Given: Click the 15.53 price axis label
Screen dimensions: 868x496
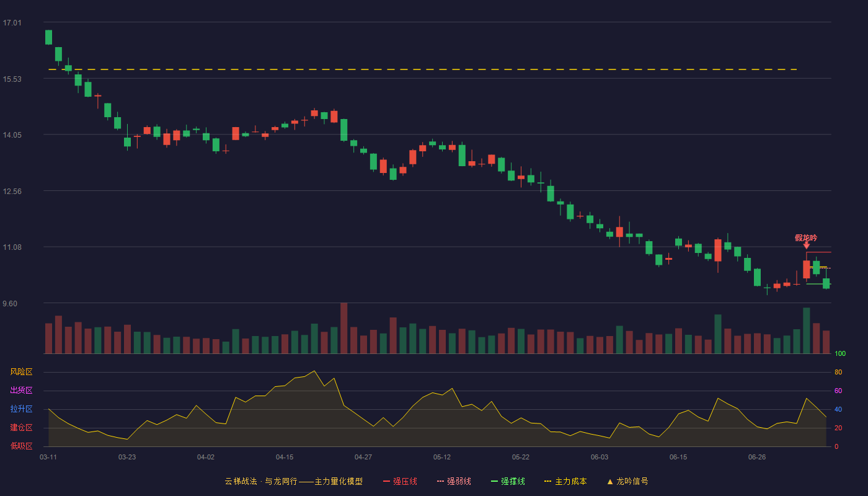Looking at the screenshot, I should pyautogui.click(x=12, y=79).
